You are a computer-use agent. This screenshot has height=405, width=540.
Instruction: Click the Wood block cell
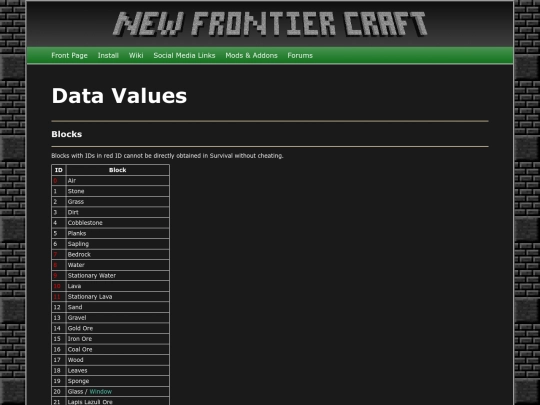pos(117,360)
